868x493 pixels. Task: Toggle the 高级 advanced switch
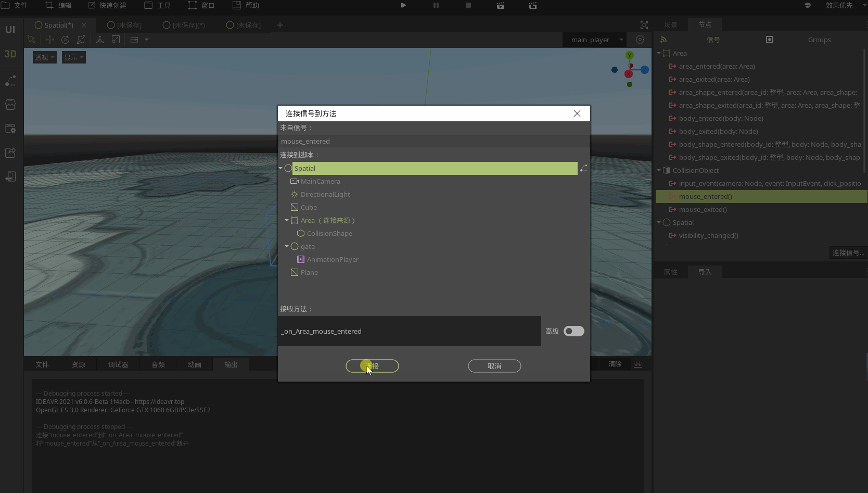click(574, 331)
